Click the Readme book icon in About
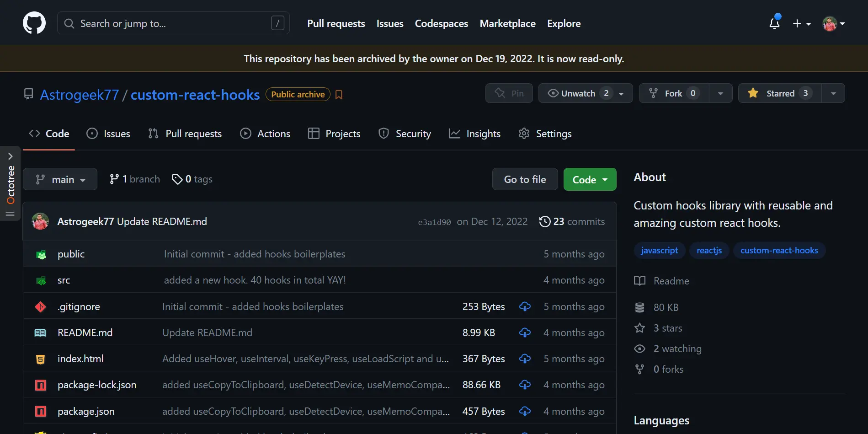Viewport: 868px width, 434px height. [x=640, y=281]
